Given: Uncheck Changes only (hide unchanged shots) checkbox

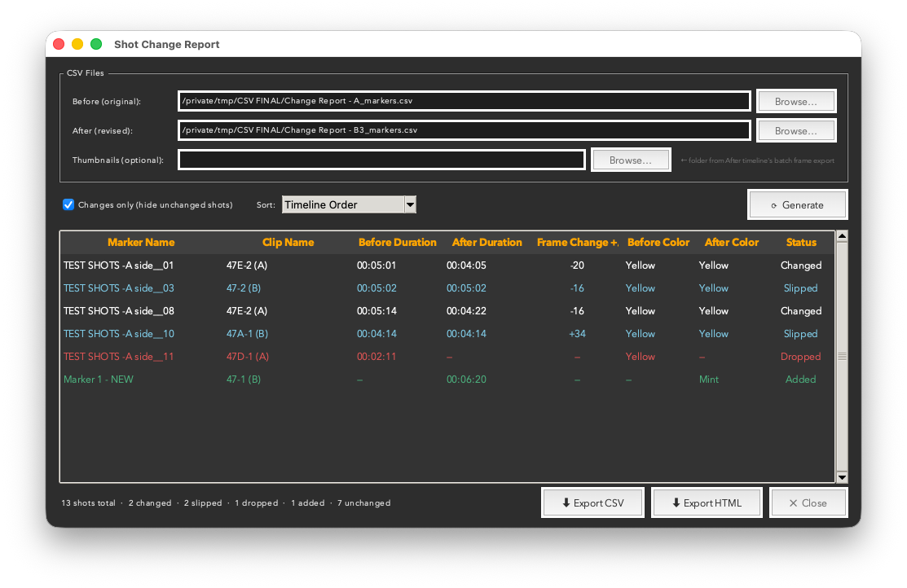Looking at the screenshot, I should click(x=68, y=204).
